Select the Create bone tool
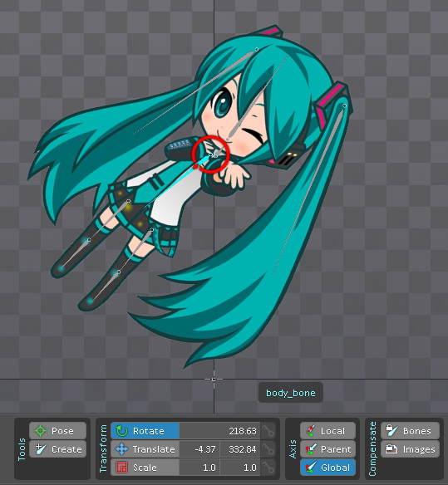 pos(57,449)
